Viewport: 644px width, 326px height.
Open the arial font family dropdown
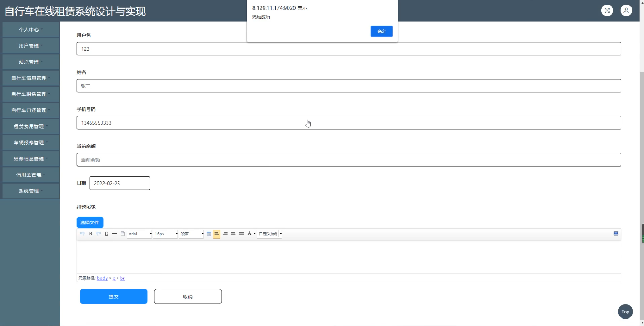tap(139, 234)
